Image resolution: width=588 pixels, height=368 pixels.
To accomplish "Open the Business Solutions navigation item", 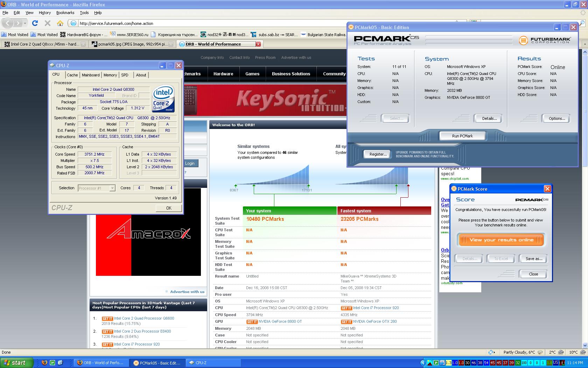I will [x=291, y=74].
